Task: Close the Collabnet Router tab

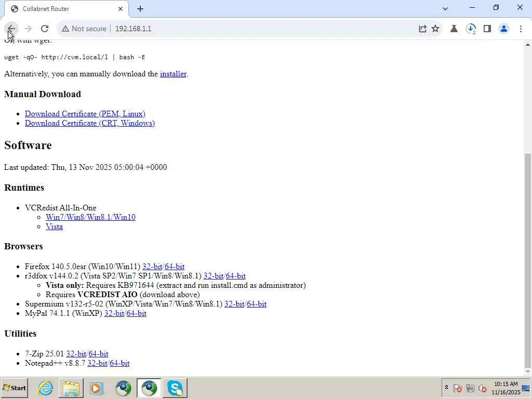Action: tap(121, 9)
